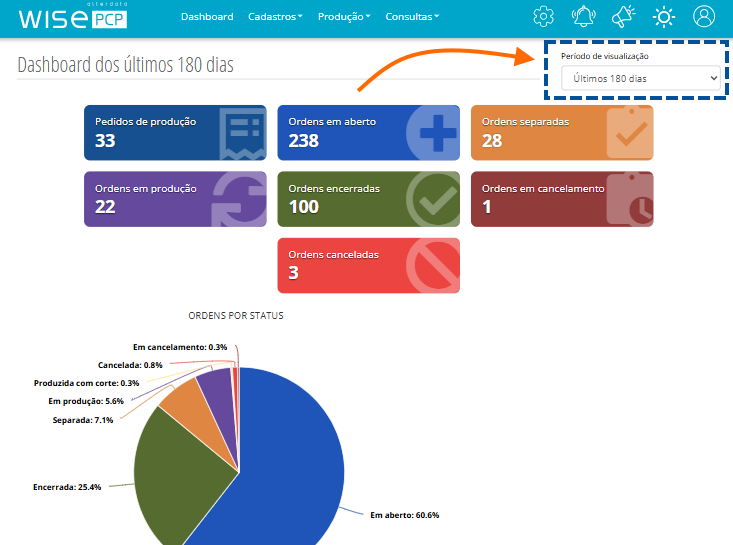Click the 'Em produção: 5.6%' chart label
Viewport: 733px width, 545px height.
[x=86, y=401]
